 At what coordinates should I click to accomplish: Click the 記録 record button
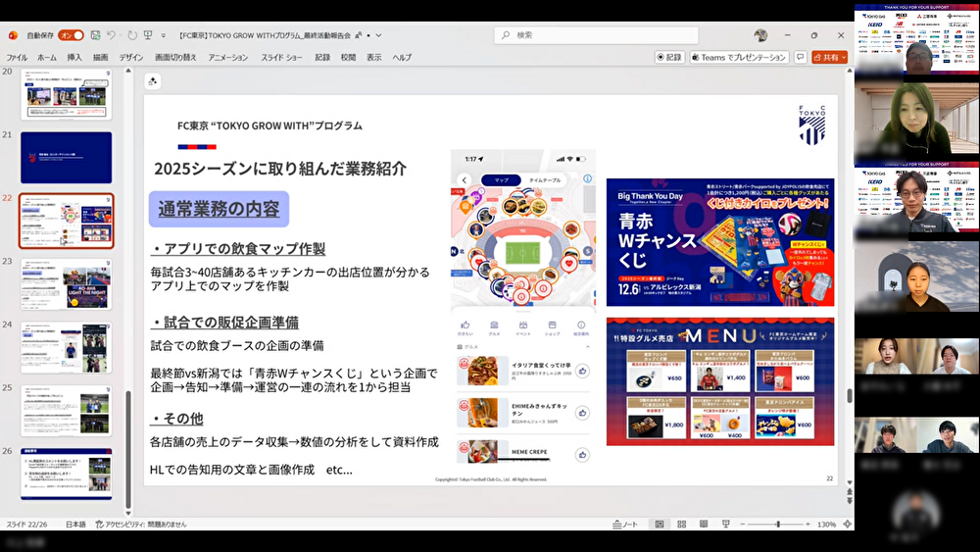pos(669,58)
